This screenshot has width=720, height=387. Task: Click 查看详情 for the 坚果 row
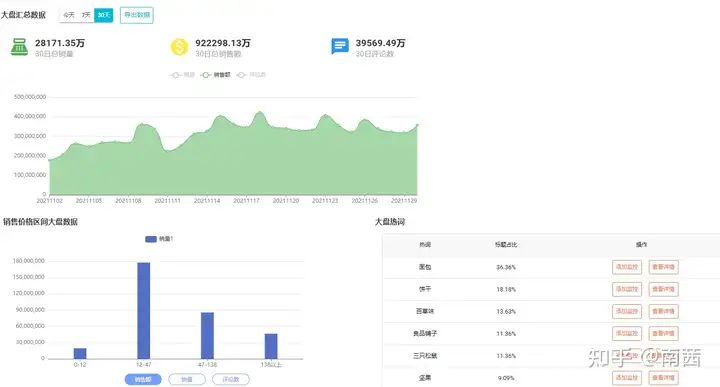(664, 378)
